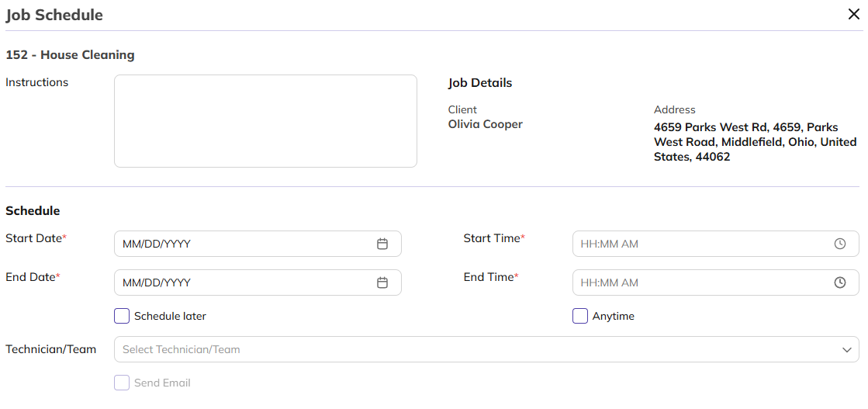Image resolution: width=868 pixels, height=409 pixels.
Task: Click the 152 - House Cleaning job title
Action: (x=70, y=55)
